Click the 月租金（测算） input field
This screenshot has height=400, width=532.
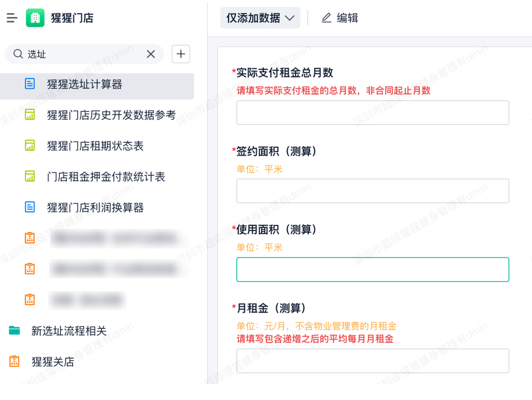(372, 361)
